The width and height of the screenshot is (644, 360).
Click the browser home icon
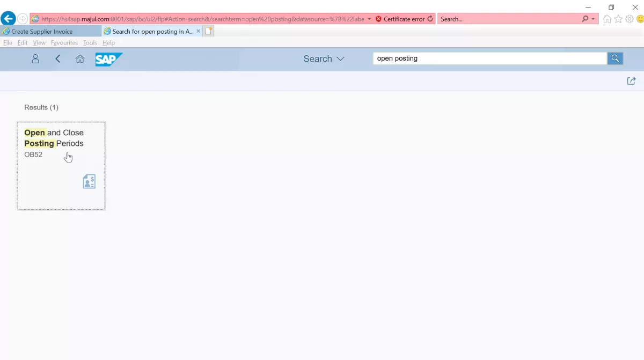tap(607, 19)
